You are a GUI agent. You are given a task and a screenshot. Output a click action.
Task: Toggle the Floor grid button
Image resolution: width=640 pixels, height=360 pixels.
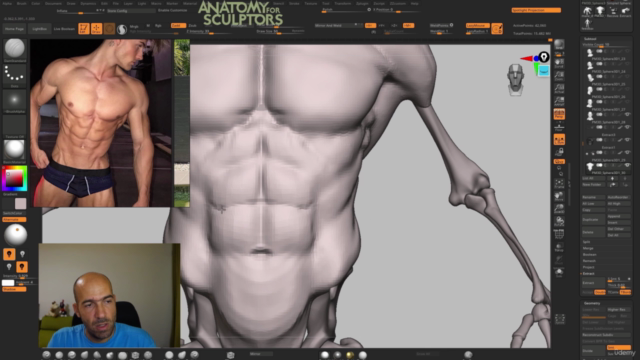pyautogui.click(x=559, y=127)
